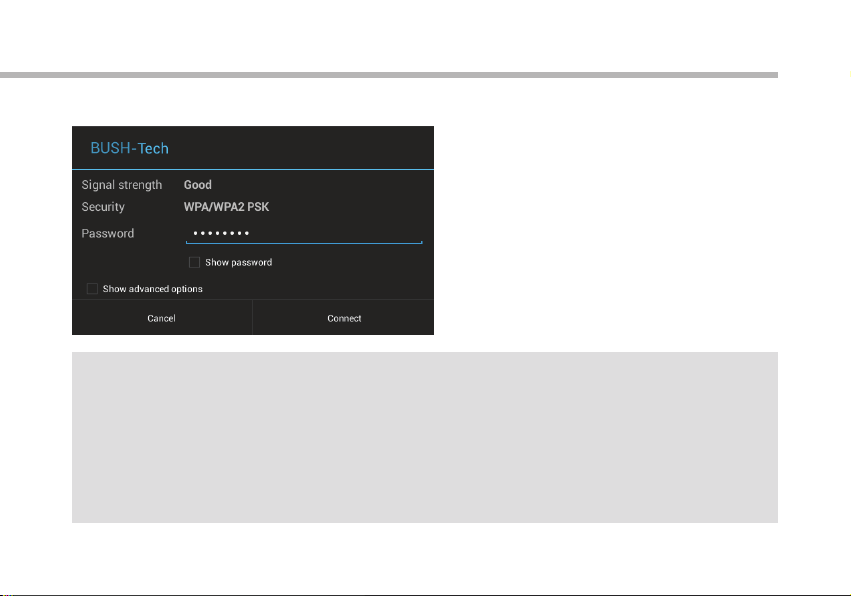This screenshot has width=851, height=596.
Task: Click the divider between Cancel and Connect
Action: coord(252,318)
